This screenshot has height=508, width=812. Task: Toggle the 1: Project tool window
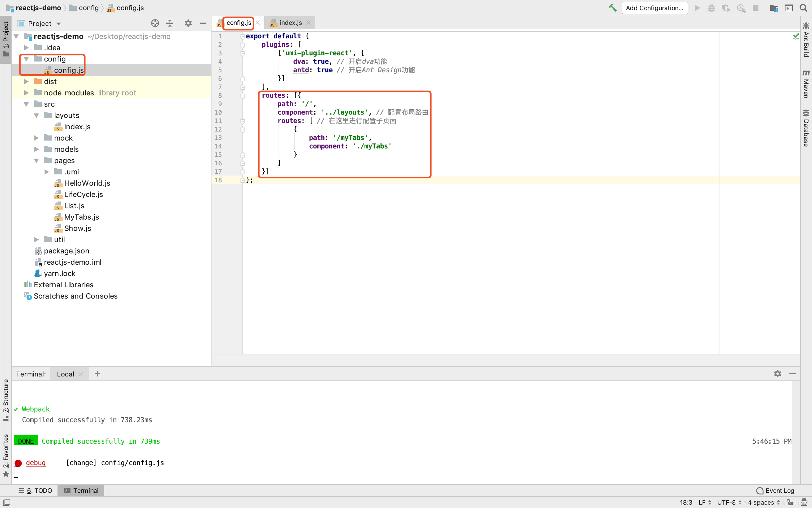[6, 39]
